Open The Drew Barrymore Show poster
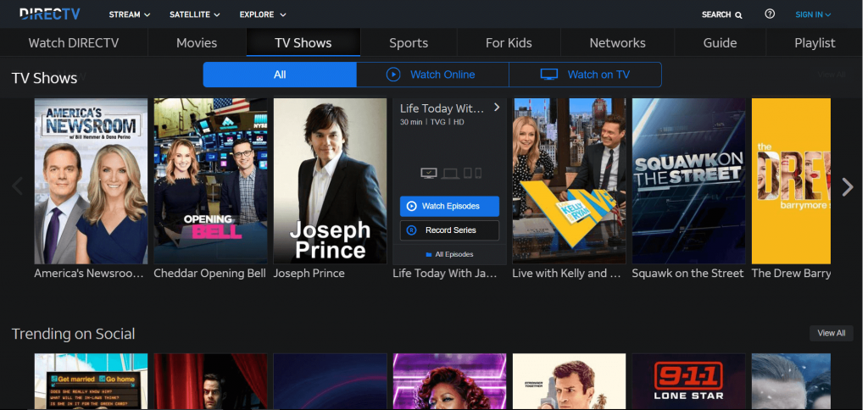The image size is (868, 410). point(791,181)
